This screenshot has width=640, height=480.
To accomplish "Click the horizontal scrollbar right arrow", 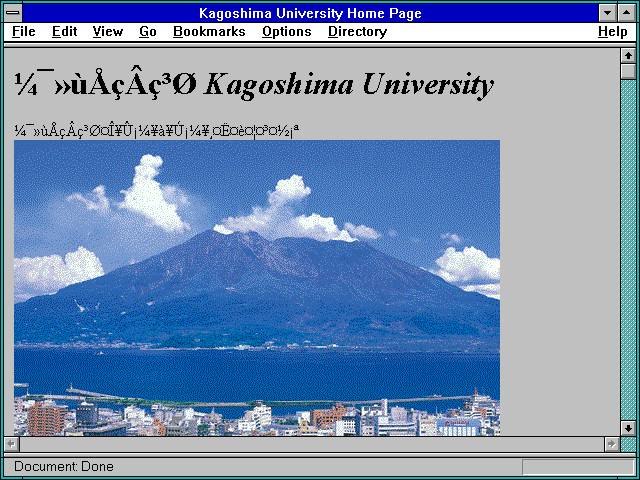I will pyautogui.click(x=612, y=444).
